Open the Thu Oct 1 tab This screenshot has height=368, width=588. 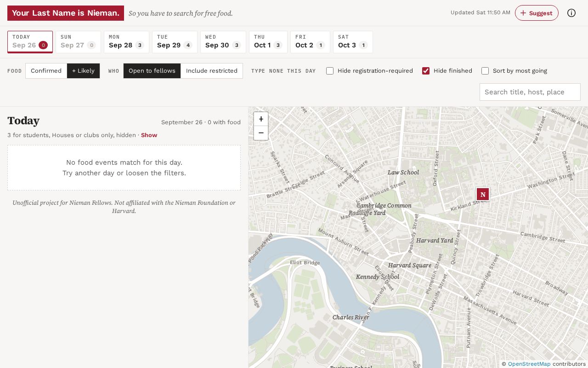pyautogui.click(x=268, y=42)
